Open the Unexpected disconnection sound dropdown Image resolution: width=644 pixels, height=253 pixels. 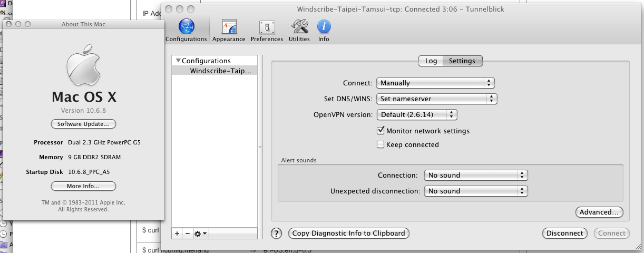click(x=476, y=191)
